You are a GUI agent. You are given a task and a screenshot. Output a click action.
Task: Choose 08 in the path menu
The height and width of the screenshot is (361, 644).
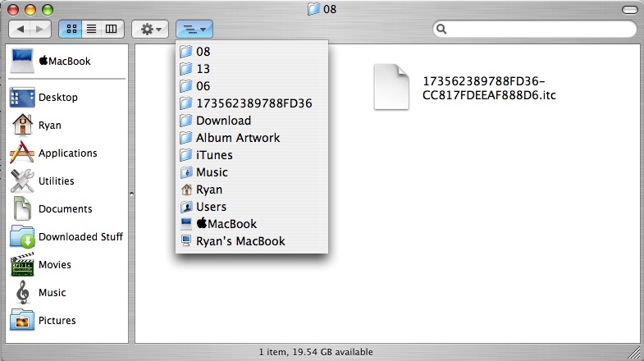252,52
